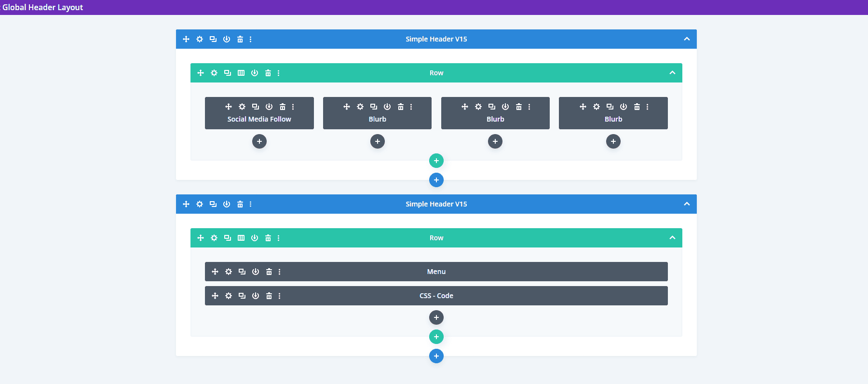Open more options for the Menu module
The height and width of the screenshot is (384, 868).
click(280, 272)
